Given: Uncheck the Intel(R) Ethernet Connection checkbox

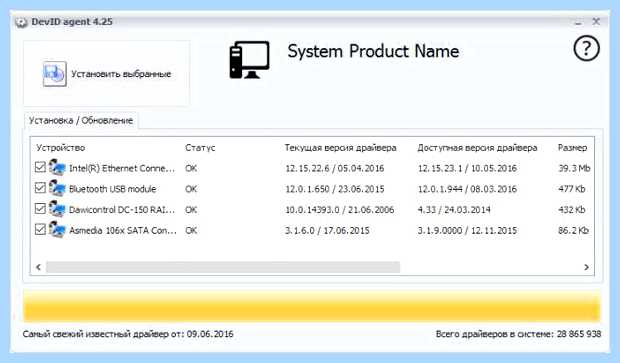Looking at the screenshot, I should pyautogui.click(x=40, y=167).
